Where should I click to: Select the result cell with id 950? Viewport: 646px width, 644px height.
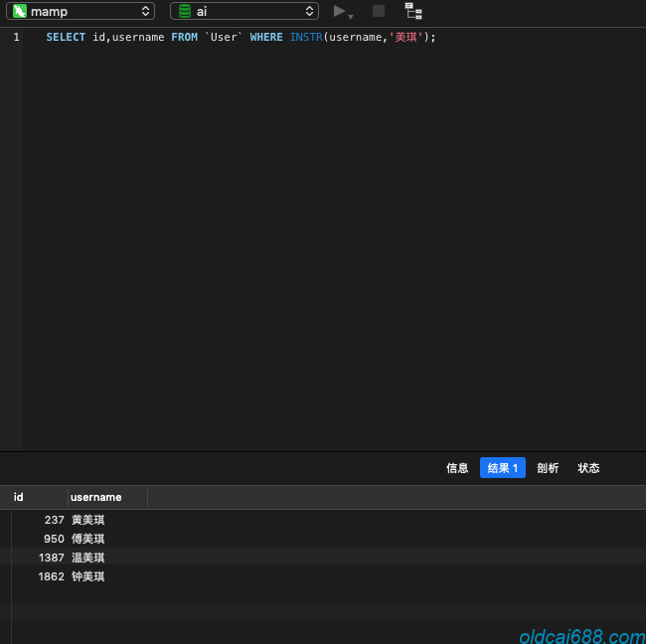click(54, 539)
